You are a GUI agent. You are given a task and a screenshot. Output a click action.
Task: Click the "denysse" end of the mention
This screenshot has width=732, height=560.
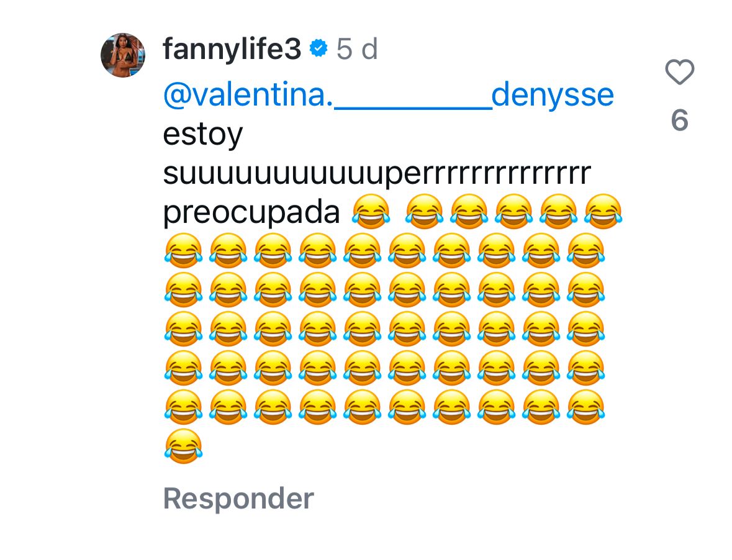pos(553,96)
